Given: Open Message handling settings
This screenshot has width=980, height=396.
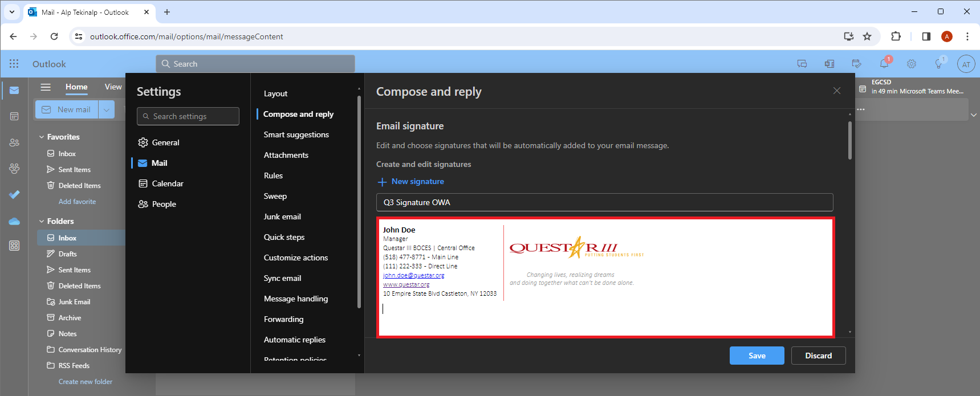Looking at the screenshot, I should (x=295, y=299).
